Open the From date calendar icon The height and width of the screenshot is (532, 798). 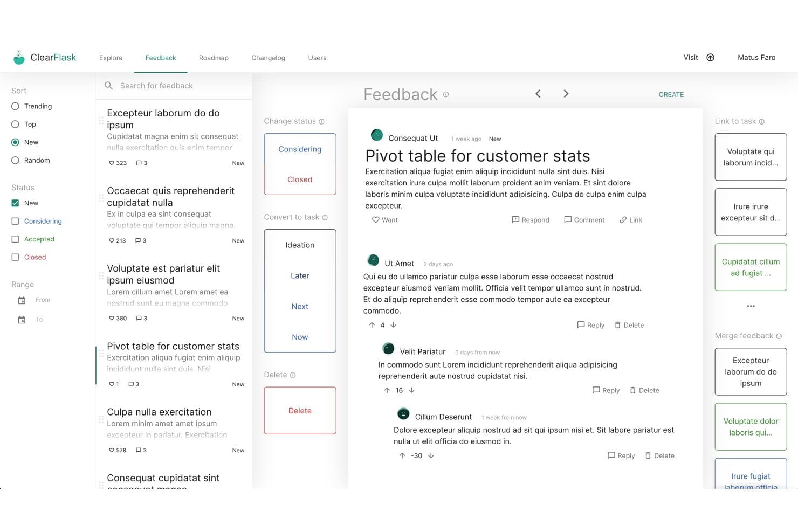pyautogui.click(x=22, y=300)
